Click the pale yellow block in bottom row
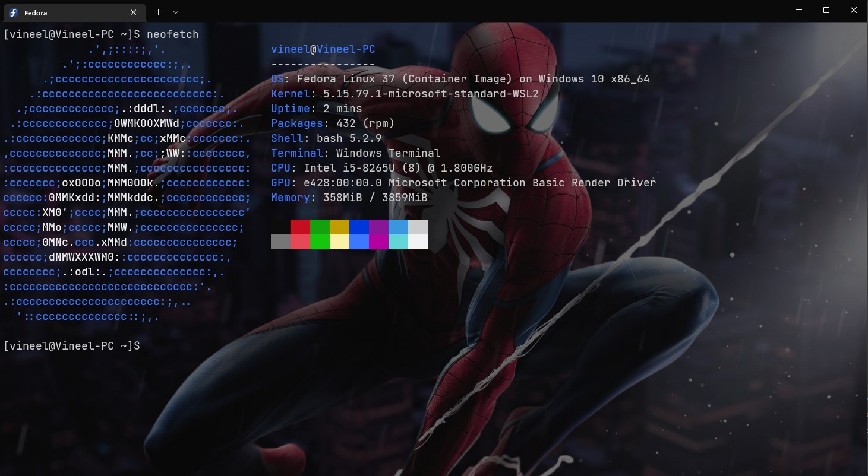The width and height of the screenshot is (868, 476). pos(339,242)
